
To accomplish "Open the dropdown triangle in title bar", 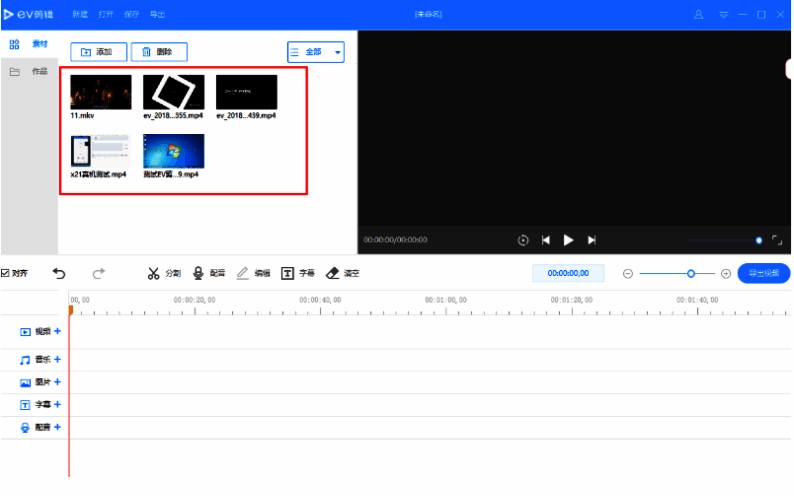I will click(x=723, y=15).
